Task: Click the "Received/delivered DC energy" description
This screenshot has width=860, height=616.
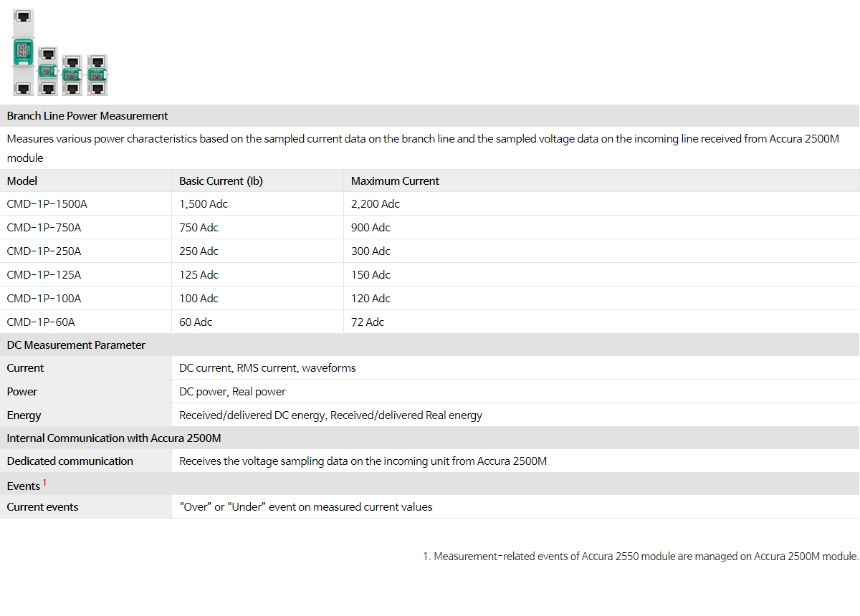Action: 330,415
